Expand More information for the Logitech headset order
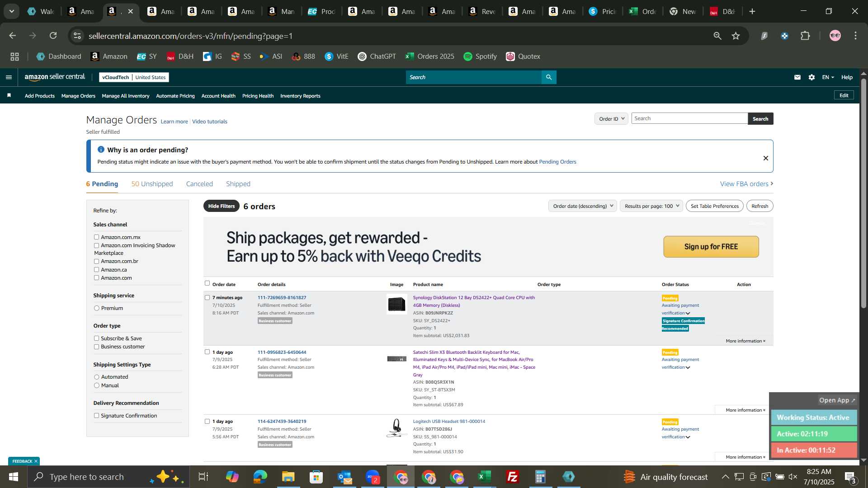868x488 pixels. (745, 457)
